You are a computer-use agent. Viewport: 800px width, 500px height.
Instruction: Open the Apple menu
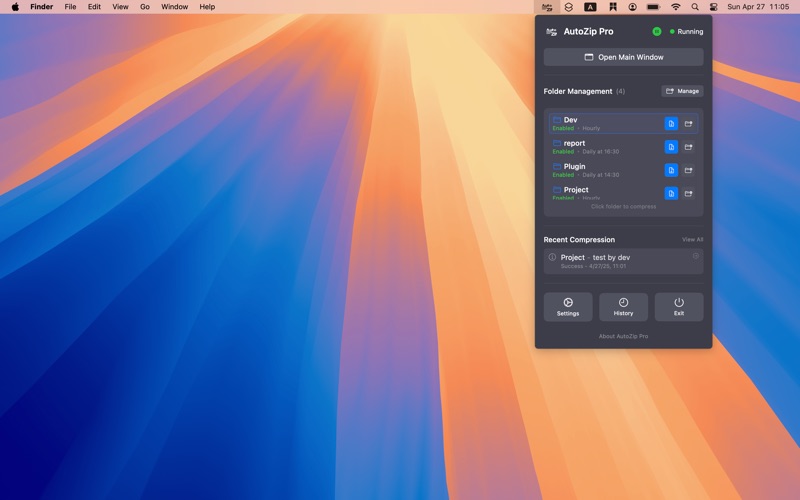[x=15, y=7]
